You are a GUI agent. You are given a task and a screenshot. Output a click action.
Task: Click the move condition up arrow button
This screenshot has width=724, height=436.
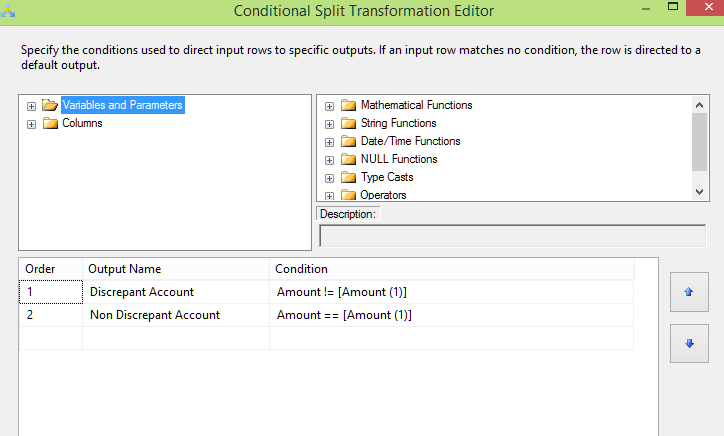(689, 292)
